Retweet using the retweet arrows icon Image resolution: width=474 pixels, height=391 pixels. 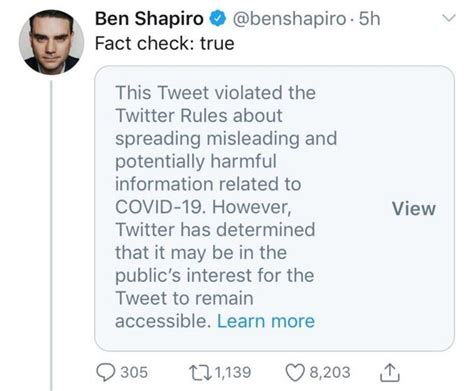200,372
